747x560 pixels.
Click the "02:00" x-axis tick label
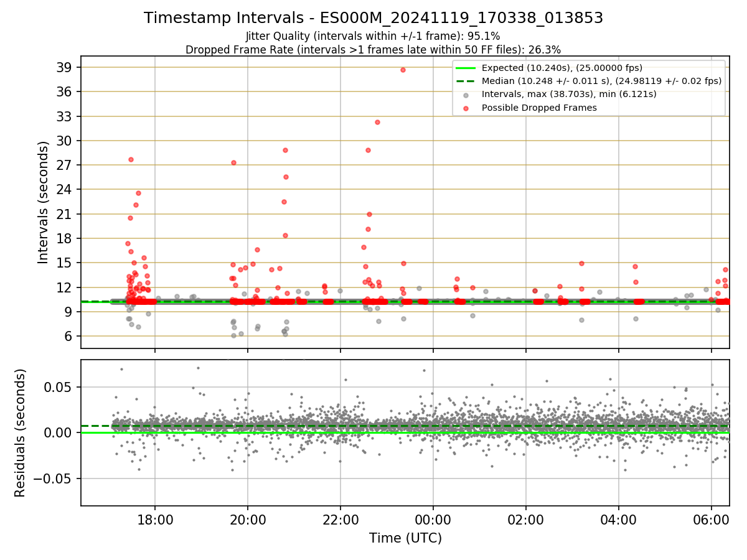(x=526, y=520)
